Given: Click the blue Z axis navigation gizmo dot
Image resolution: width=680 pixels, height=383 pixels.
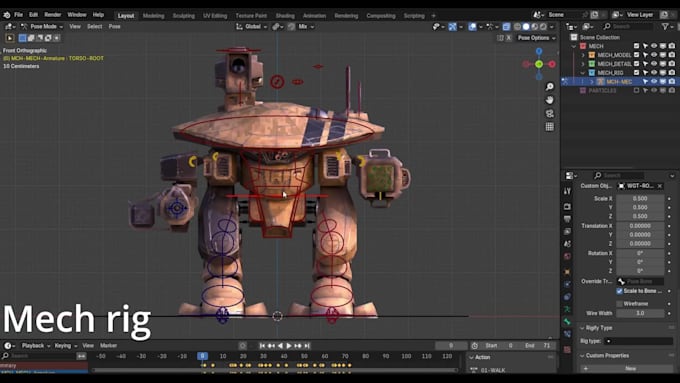Looking at the screenshot, I should 539,52.
